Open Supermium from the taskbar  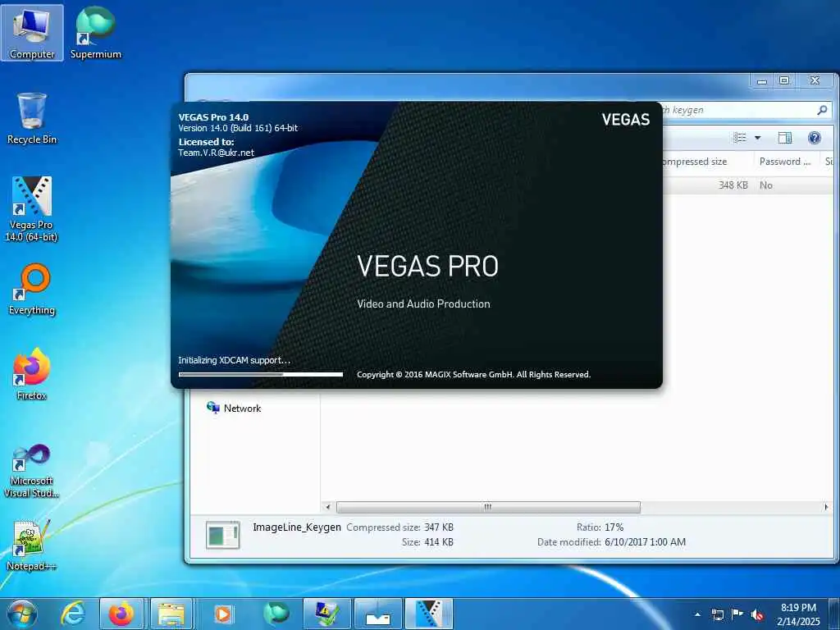[276, 614]
